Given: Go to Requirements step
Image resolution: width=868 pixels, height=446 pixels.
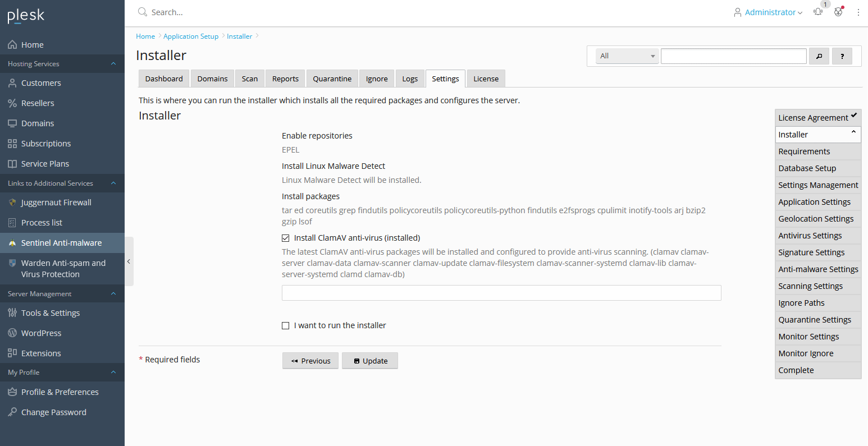Looking at the screenshot, I should (818, 151).
